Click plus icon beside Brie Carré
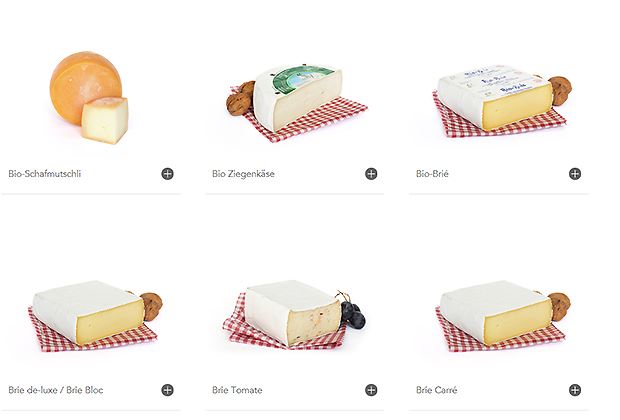This screenshot has width=620, height=420. coord(575,390)
